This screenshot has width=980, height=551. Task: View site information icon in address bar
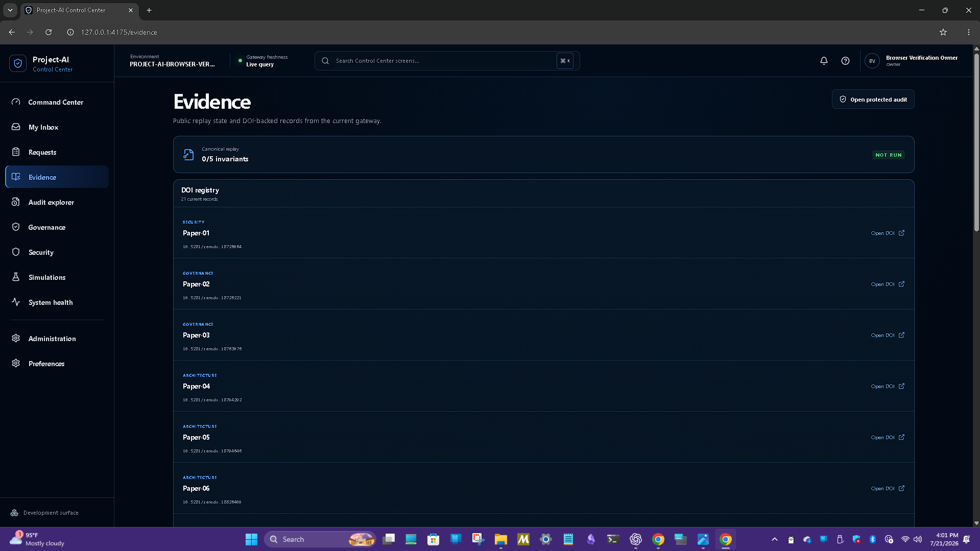(x=70, y=32)
